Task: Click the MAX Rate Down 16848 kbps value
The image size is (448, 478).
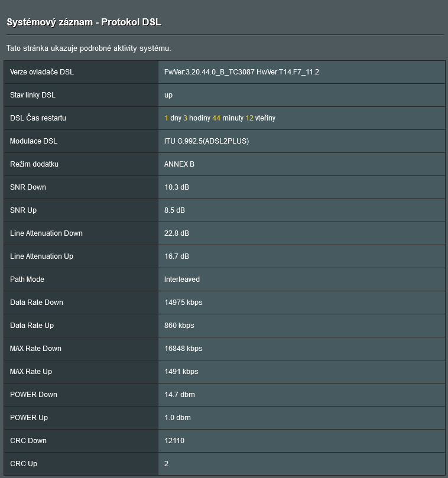Action: (x=183, y=349)
